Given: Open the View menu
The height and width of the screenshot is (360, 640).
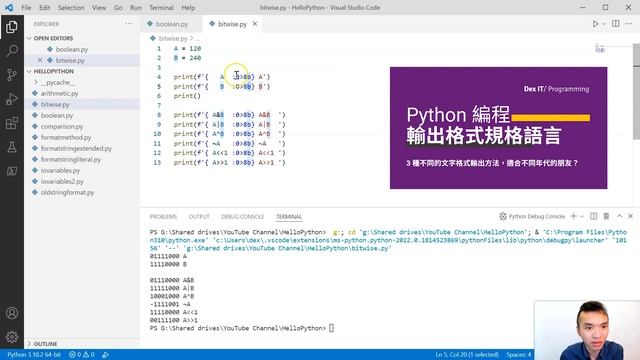Looking at the screenshot, I should [x=99, y=7].
